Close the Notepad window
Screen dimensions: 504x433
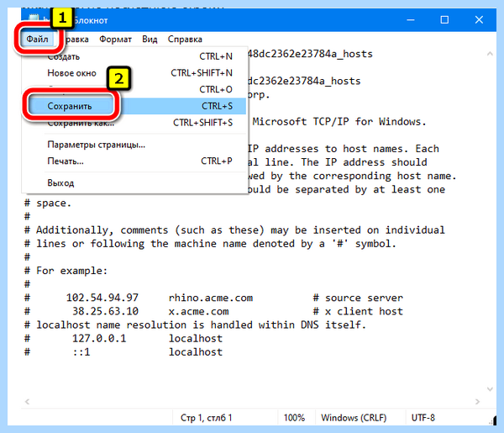pos(479,20)
